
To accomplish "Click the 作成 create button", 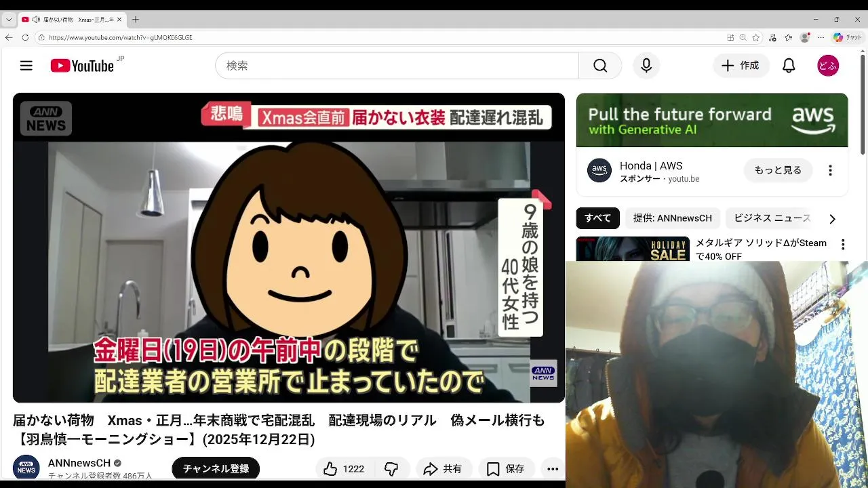I will 741,66.
